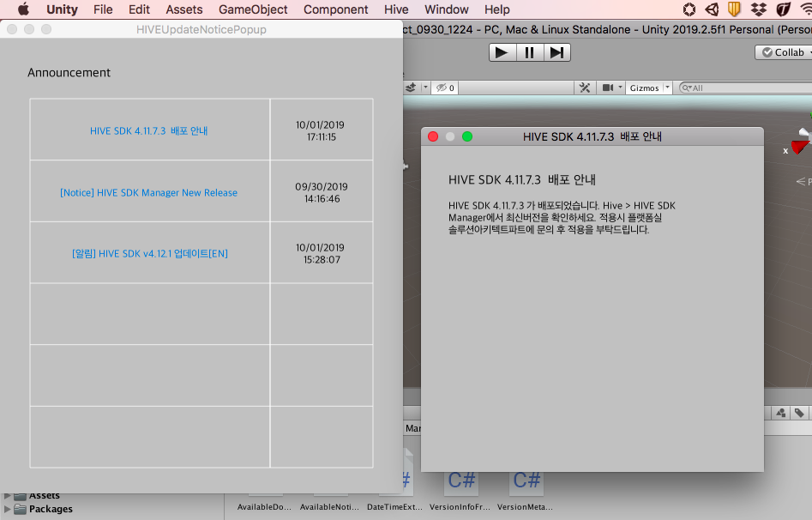This screenshot has height=520, width=812.
Task: Click the T leaf menu bar icon
Action: click(x=783, y=9)
